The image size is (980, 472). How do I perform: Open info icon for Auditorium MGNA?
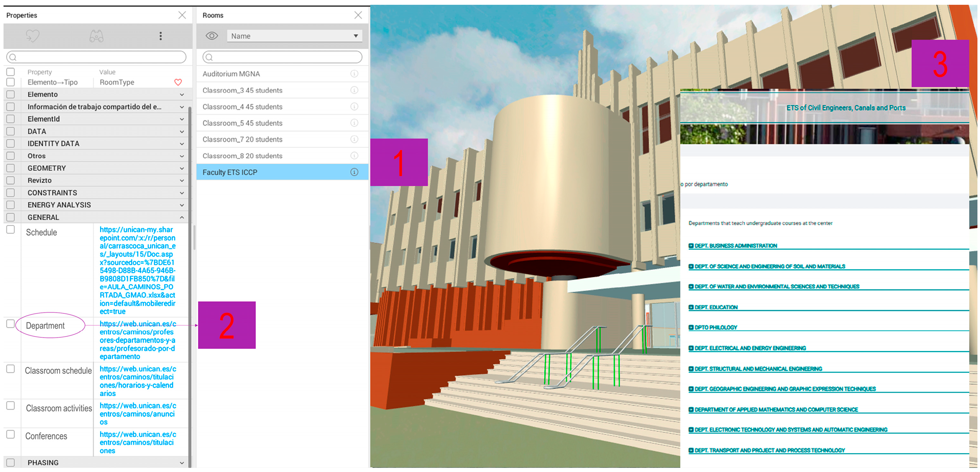[354, 74]
